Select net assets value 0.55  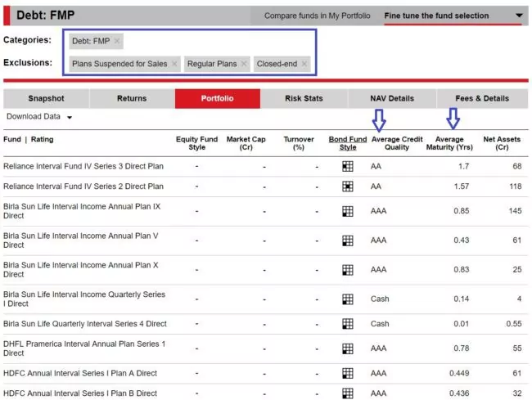click(514, 324)
